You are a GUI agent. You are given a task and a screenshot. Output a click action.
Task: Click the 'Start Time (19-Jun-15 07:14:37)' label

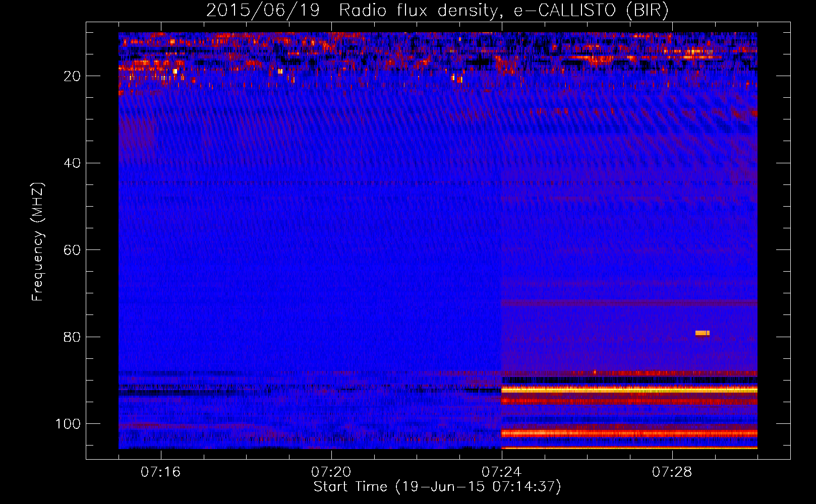pyautogui.click(x=437, y=487)
